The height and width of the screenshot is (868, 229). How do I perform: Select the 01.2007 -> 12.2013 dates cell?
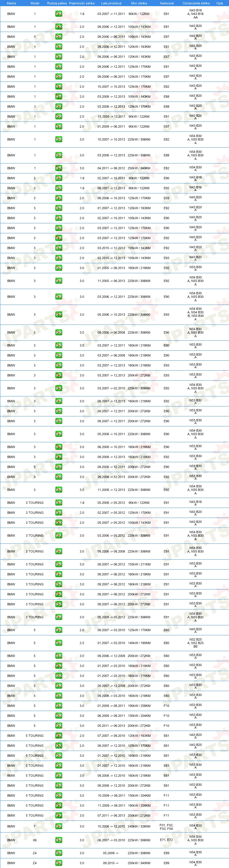(111, 208)
